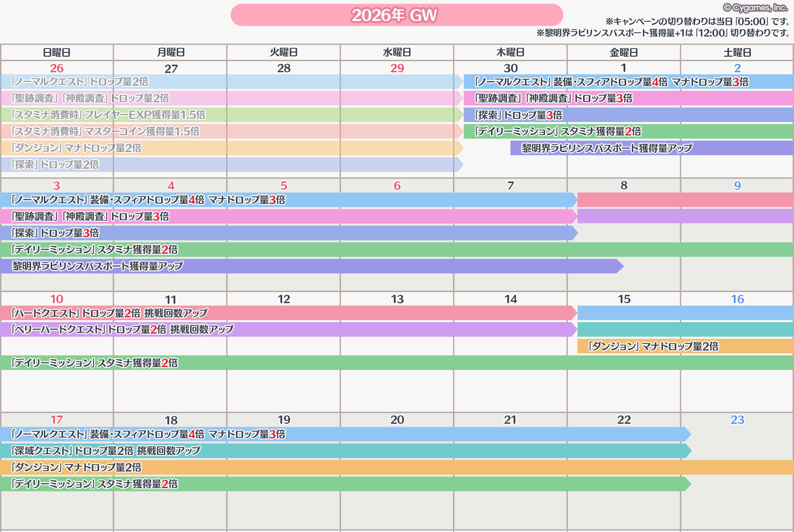Click date 23 in last week
This screenshot has width=794, height=532.
[x=737, y=420]
